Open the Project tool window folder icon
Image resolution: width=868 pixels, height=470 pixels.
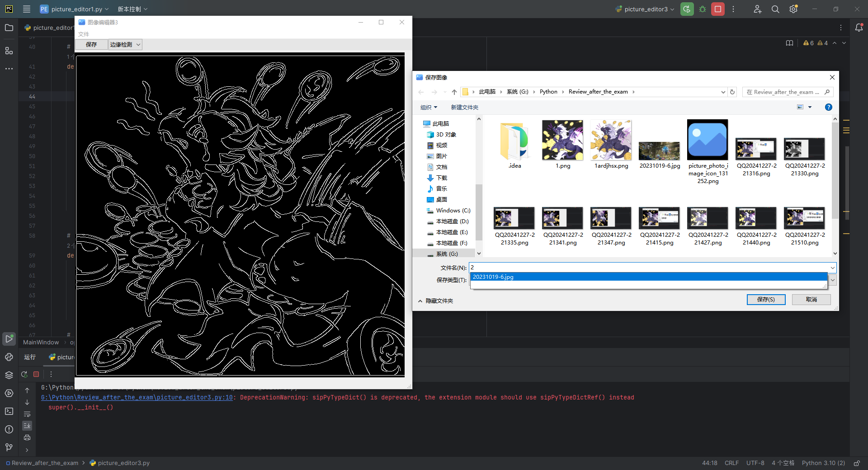[9, 28]
